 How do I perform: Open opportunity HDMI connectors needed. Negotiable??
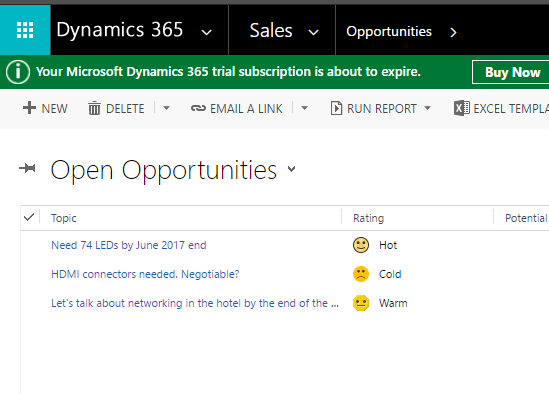145,274
